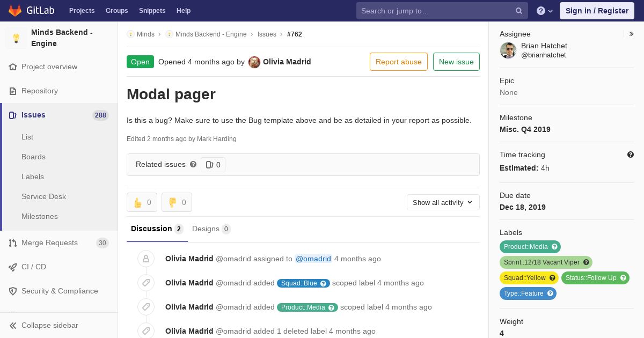Click the 288 issues count badge
The image size is (644, 338).
click(x=100, y=115)
